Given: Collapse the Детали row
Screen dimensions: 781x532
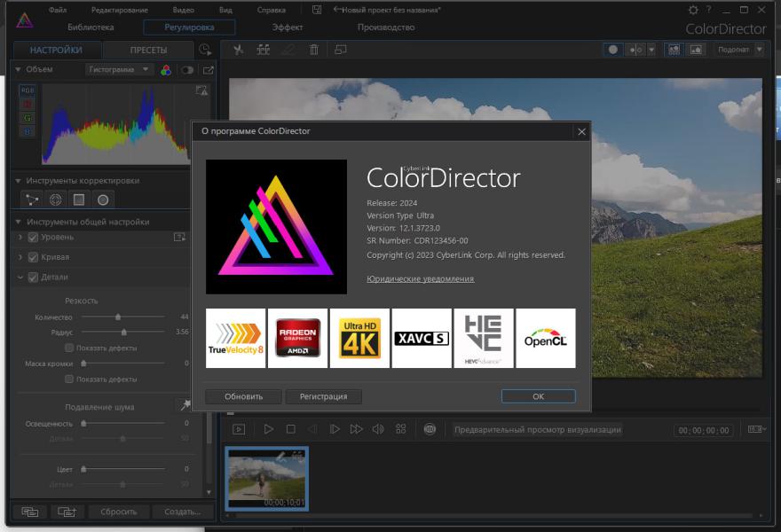Looking at the screenshot, I should click(x=20, y=278).
